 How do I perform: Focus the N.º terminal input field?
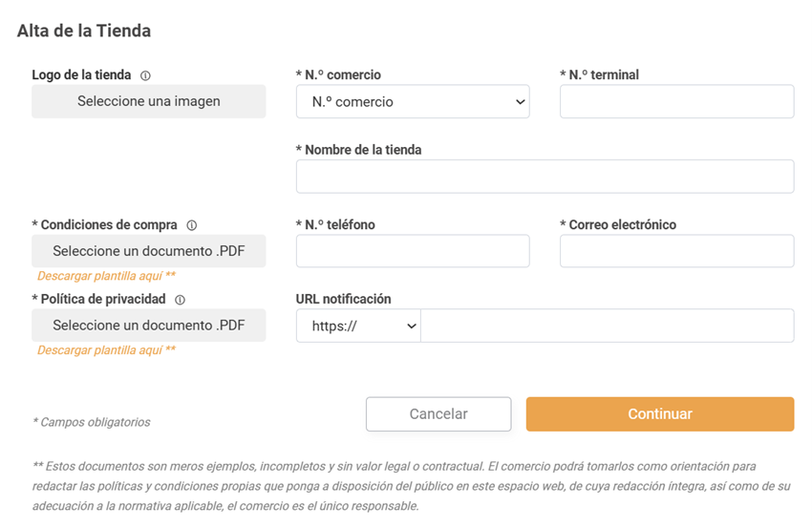click(x=676, y=102)
